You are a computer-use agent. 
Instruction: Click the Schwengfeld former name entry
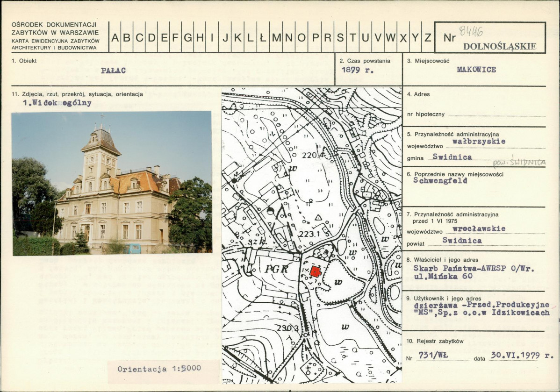tap(440, 181)
